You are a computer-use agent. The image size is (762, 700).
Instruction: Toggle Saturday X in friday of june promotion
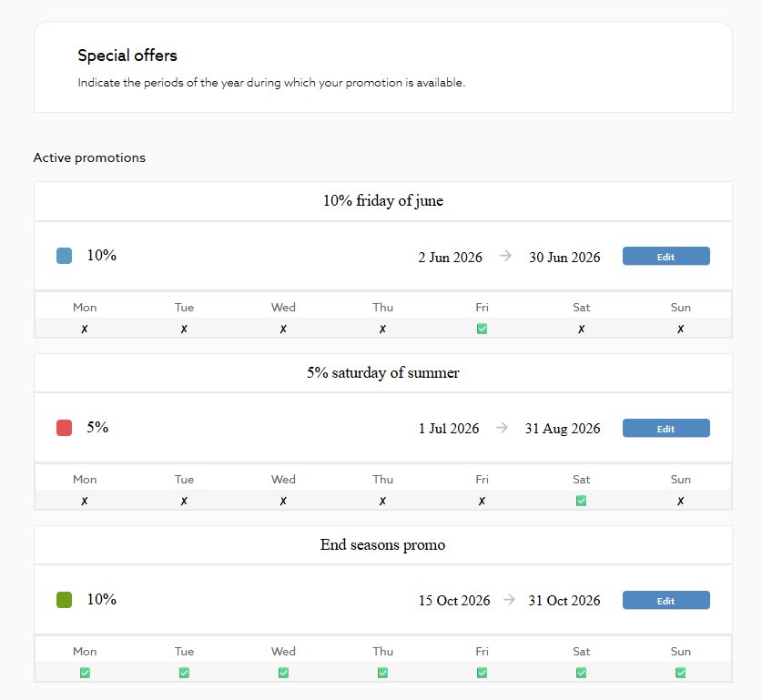[581, 329]
